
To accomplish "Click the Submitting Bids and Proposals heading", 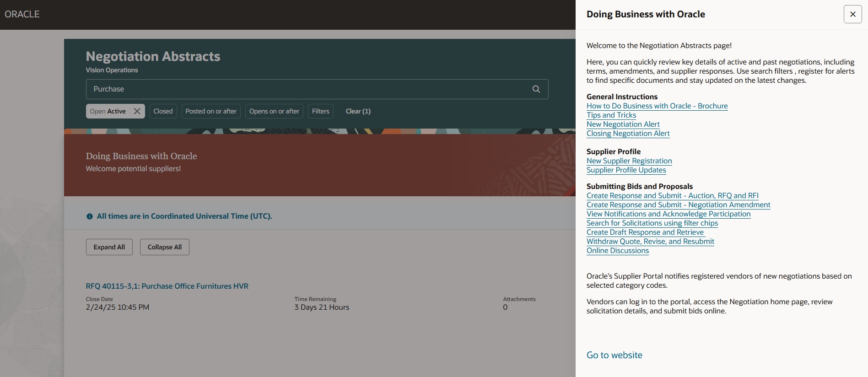I will click(640, 186).
